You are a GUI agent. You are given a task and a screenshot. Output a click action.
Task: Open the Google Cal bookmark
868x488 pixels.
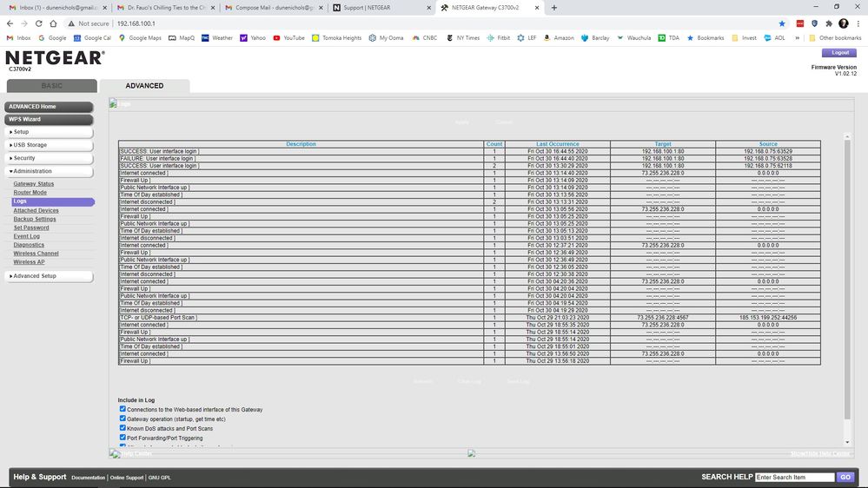(x=92, y=38)
